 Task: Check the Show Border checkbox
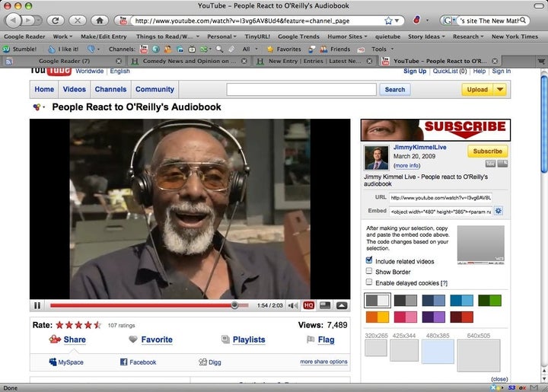tap(368, 271)
